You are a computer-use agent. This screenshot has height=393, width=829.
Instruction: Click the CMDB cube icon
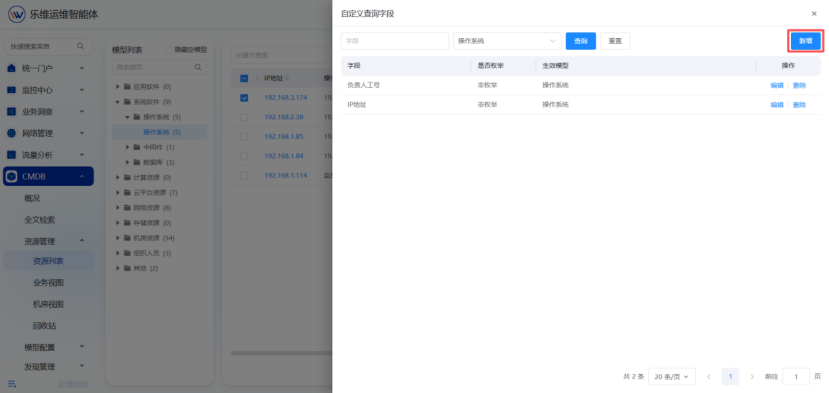tap(13, 176)
